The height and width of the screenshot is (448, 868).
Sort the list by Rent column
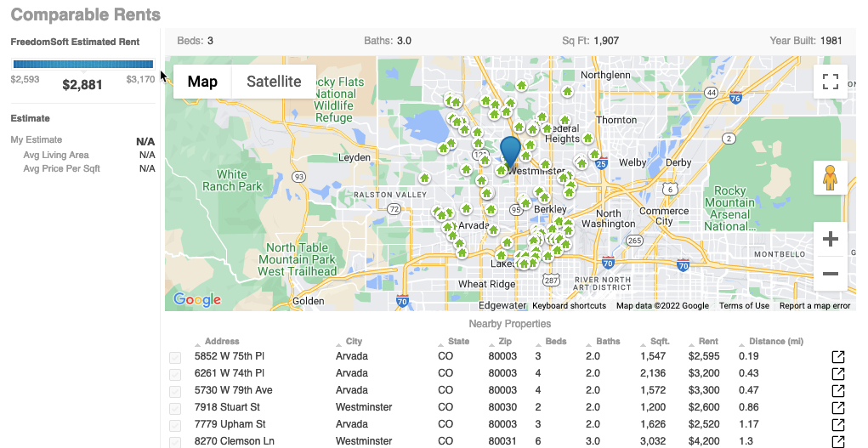707,342
